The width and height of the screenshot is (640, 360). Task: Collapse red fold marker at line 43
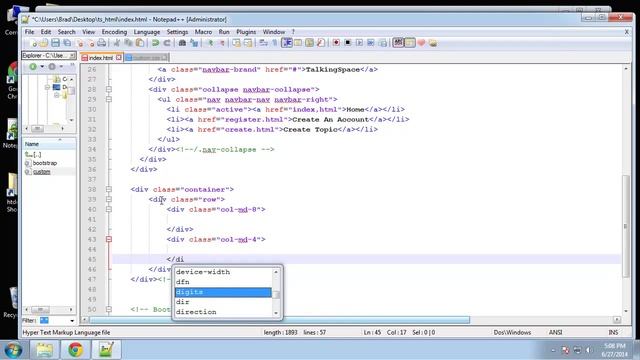pos(109,239)
